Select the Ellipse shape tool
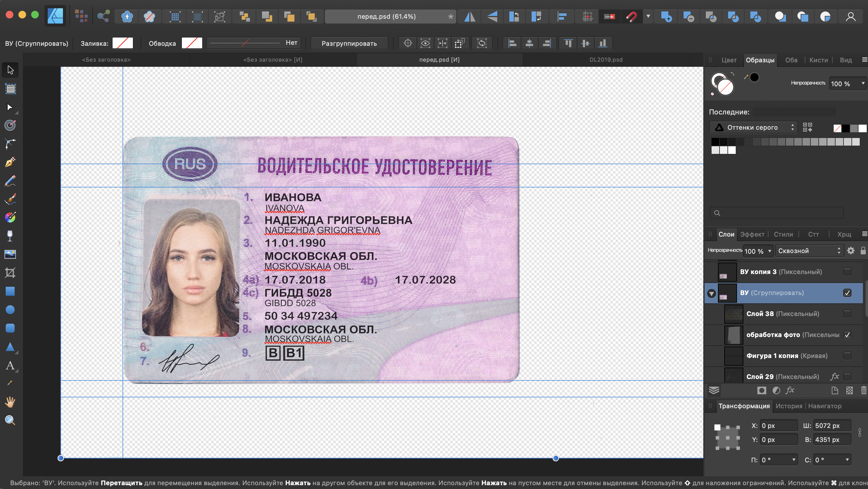The image size is (868, 489). [x=10, y=309]
